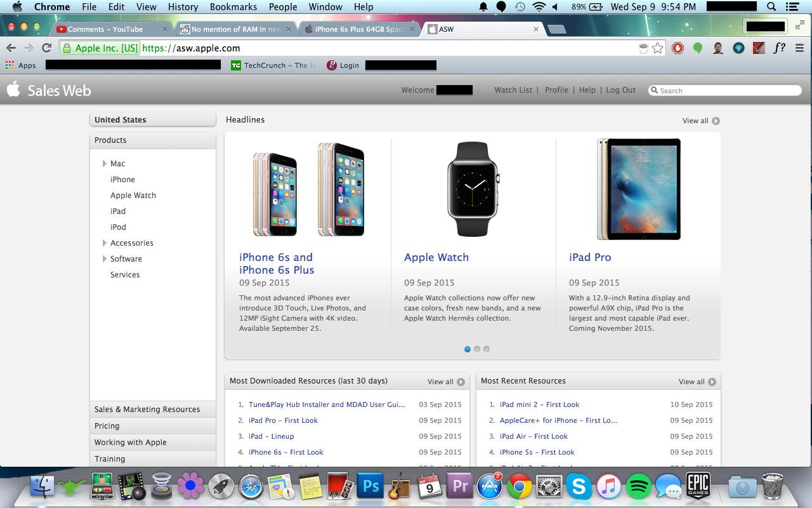Click the blue gem extension icon
Screen dimensions: 812x508
pyautogui.click(x=738, y=48)
